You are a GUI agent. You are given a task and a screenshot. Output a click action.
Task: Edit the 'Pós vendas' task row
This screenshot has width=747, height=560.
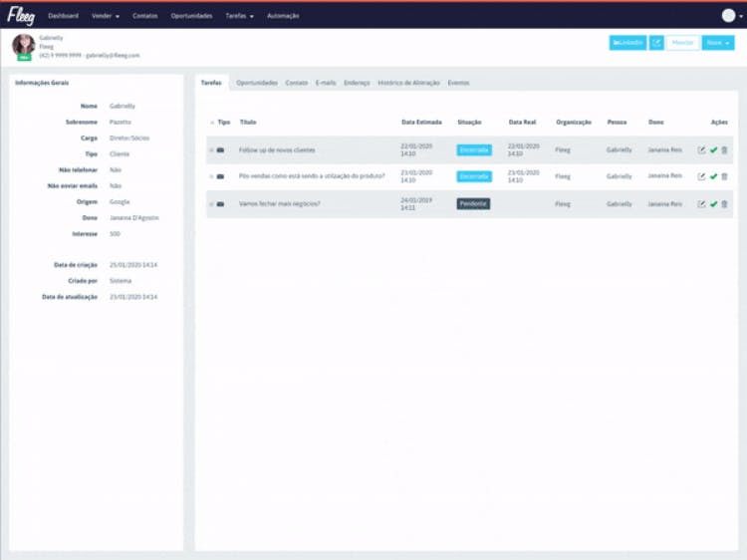[x=701, y=176]
